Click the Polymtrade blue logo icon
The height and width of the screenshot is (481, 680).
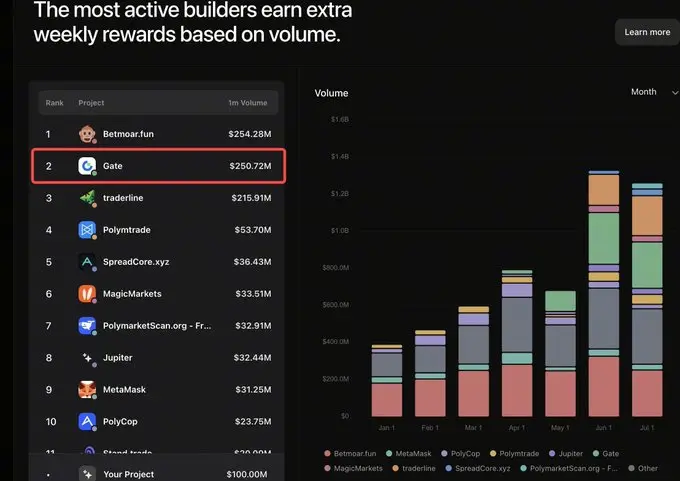(x=87, y=230)
